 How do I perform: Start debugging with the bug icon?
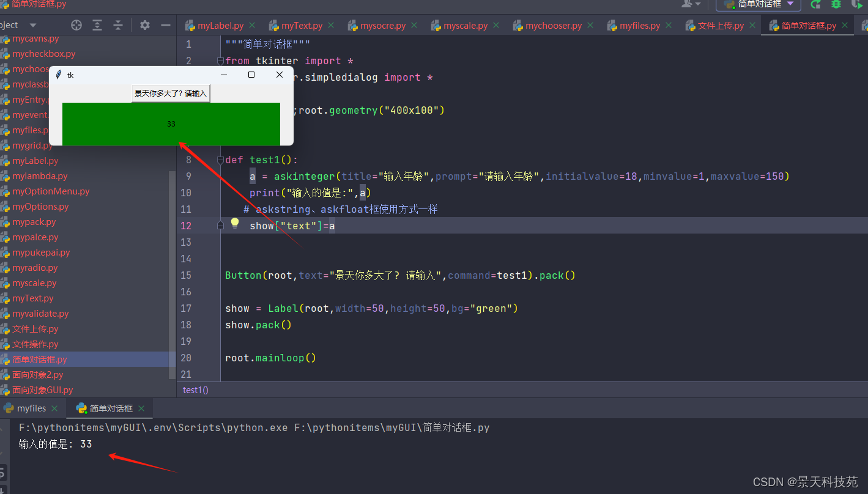(x=836, y=4)
